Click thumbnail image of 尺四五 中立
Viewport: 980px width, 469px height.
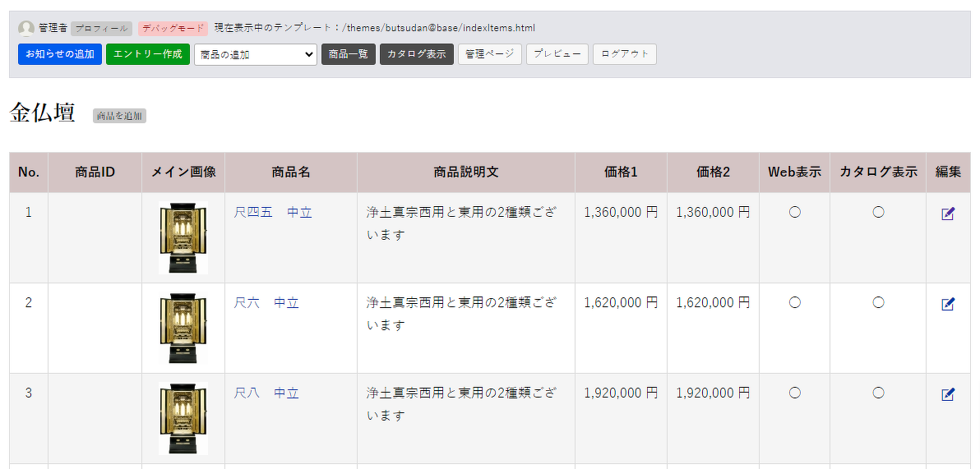pyautogui.click(x=183, y=237)
